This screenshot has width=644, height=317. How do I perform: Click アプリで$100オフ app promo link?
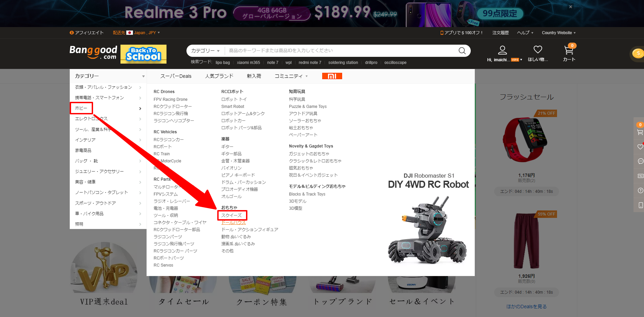click(x=461, y=33)
